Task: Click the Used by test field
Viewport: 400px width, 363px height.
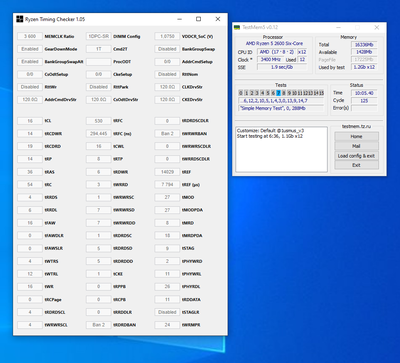Action: (x=364, y=67)
